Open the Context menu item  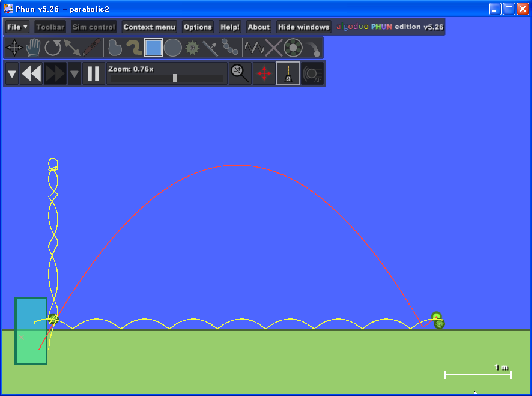(149, 27)
